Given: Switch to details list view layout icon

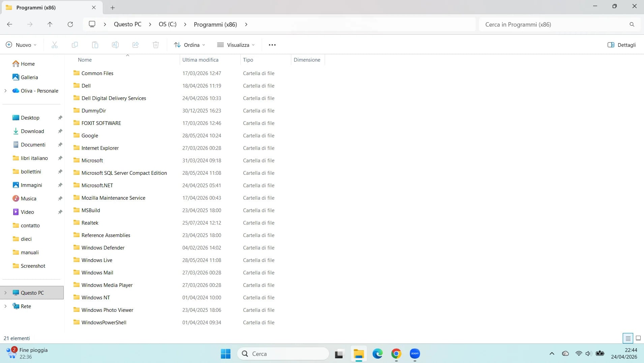Looking at the screenshot, I should point(628,338).
